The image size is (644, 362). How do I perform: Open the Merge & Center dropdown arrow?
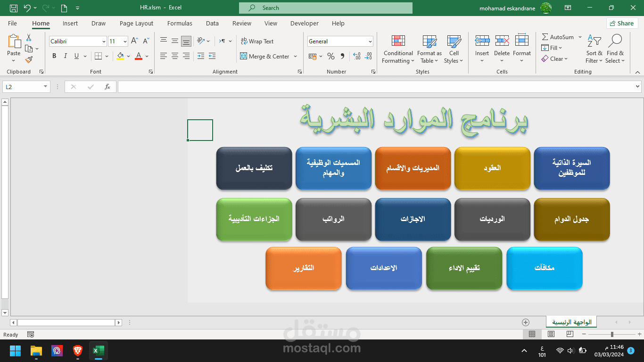click(296, 56)
